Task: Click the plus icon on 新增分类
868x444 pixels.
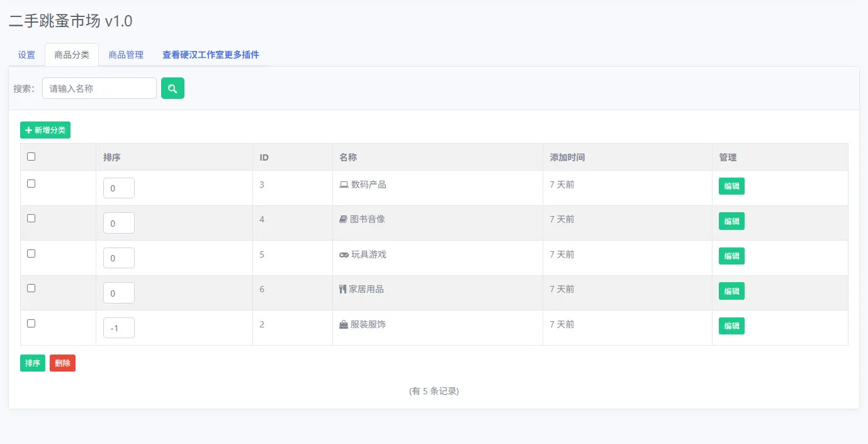Action: tap(28, 130)
